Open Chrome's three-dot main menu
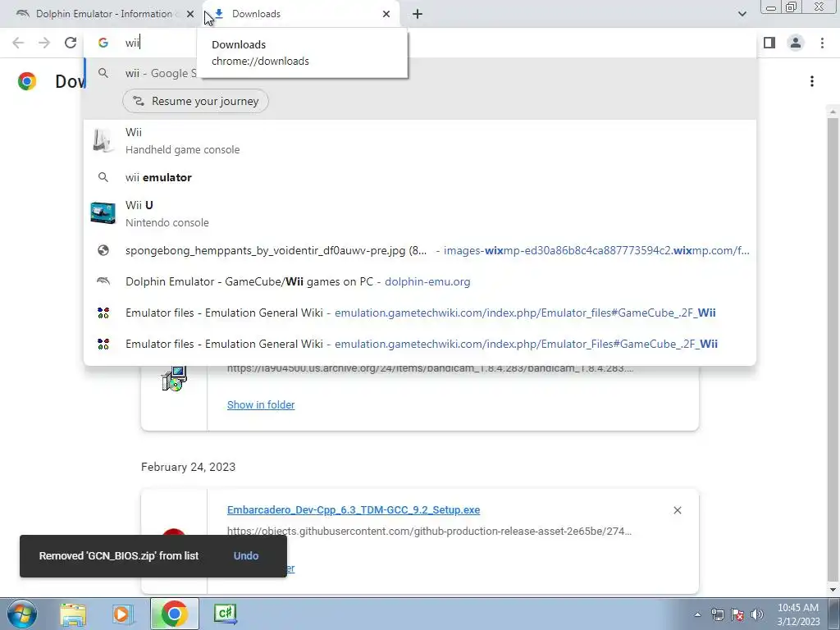The width and height of the screenshot is (840, 630). [x=822, y=43]
